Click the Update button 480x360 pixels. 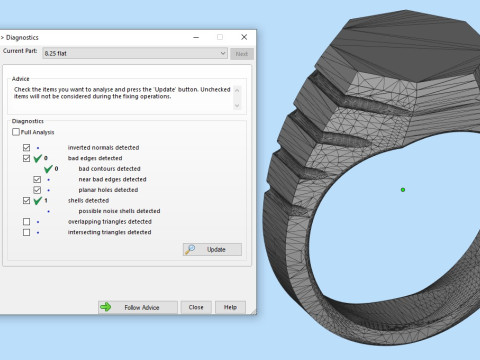[212, 249]
